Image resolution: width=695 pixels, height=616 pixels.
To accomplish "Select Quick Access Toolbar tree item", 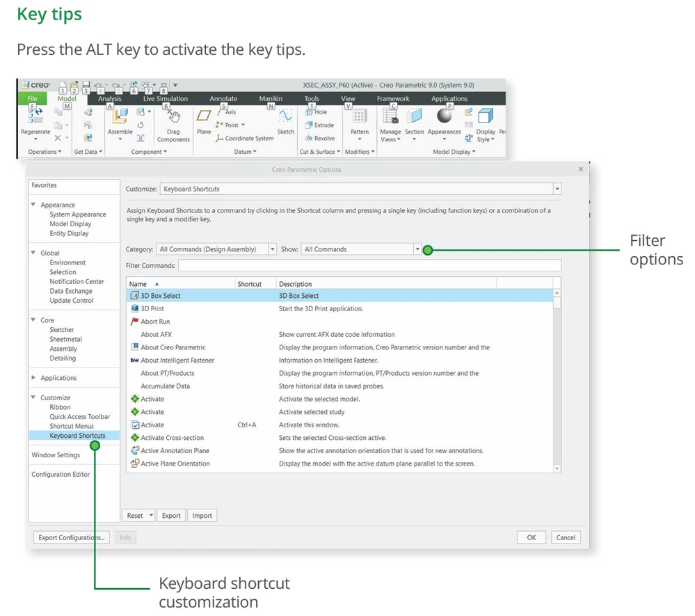I will pyautogui.click(x=80, y=416).
